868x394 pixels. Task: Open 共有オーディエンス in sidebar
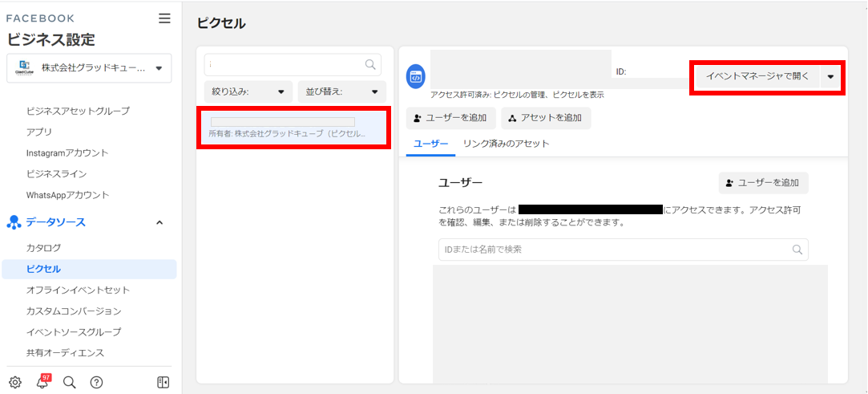(65, 353)
